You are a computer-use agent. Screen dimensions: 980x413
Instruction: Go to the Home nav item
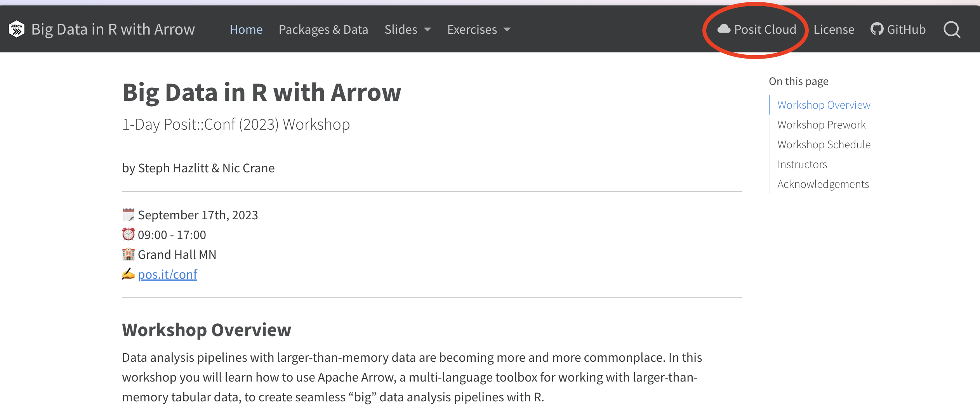[246, 29]
